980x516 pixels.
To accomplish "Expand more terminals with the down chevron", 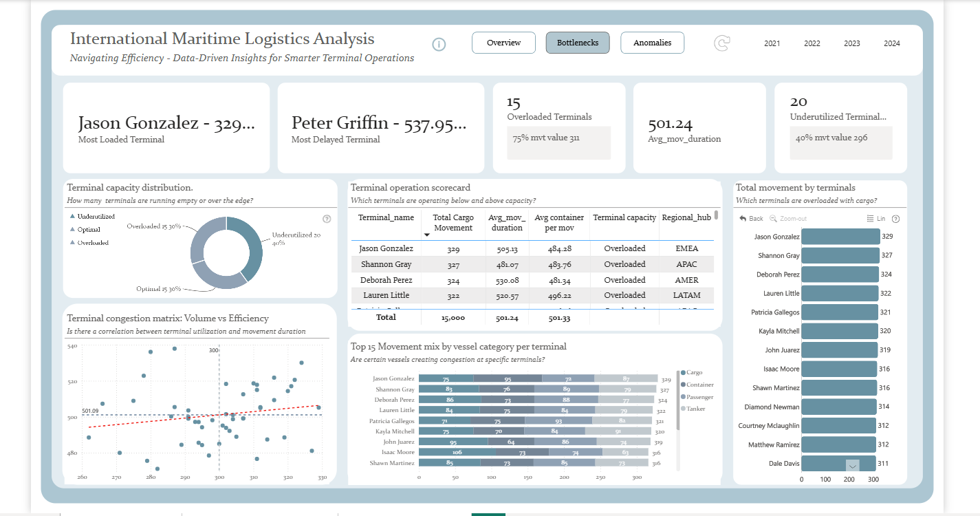I will (852, 466).
